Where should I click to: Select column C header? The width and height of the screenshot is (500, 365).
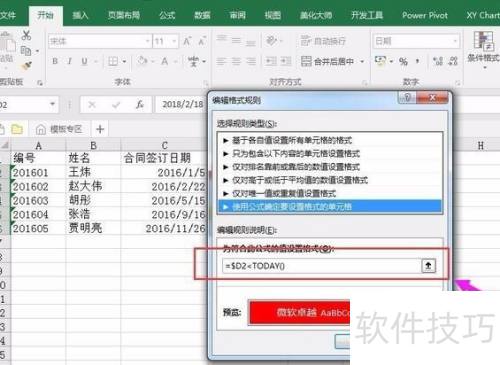(x=165, y=146)
